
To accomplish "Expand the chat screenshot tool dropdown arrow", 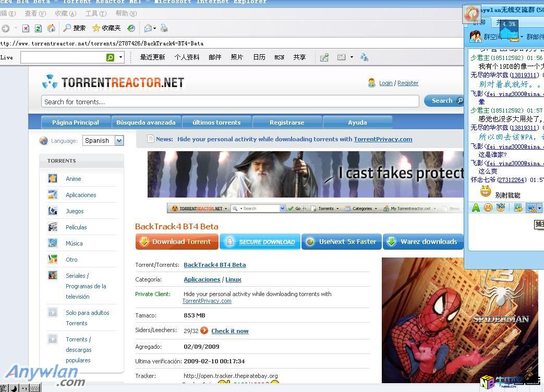I will click(539, 207).
